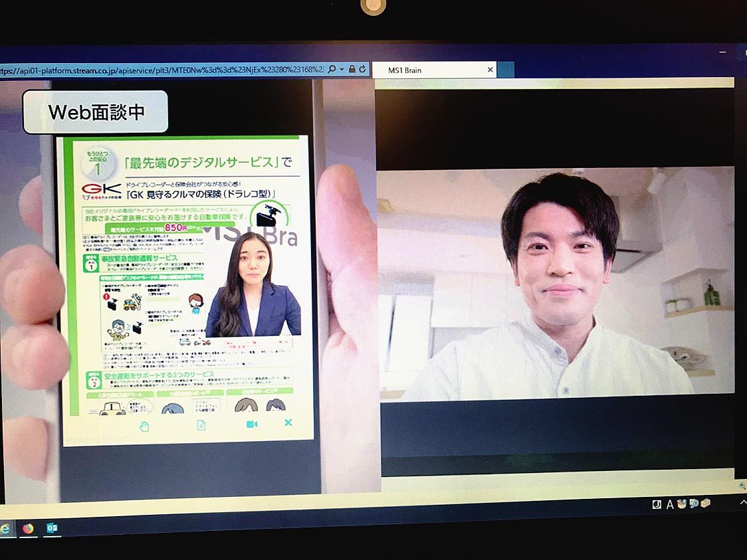Close the MS1 Brain tab

[490, 70]
